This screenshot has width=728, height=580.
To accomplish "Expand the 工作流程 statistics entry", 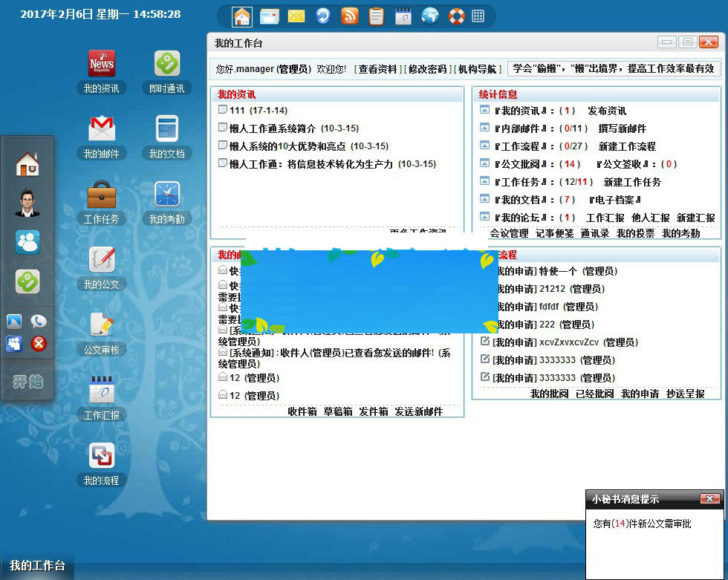I will coord(484,146).
